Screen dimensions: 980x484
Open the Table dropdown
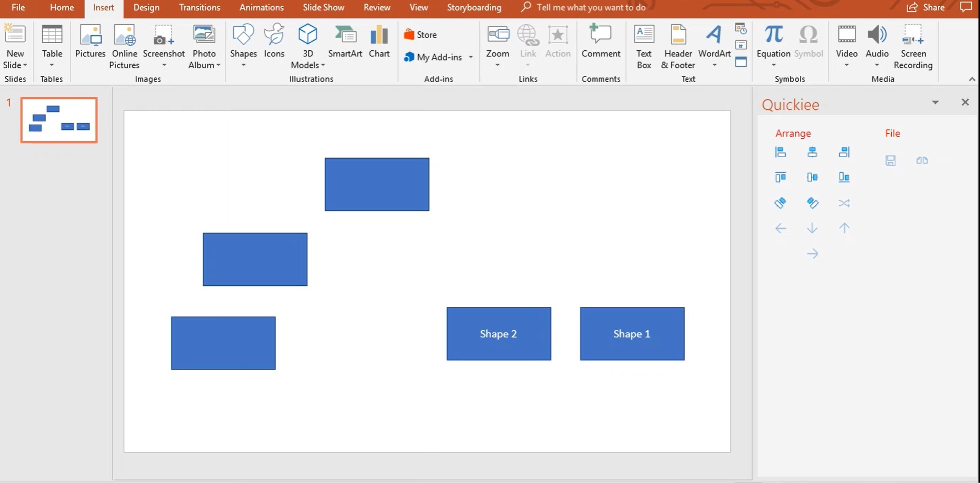click(52, 65)
